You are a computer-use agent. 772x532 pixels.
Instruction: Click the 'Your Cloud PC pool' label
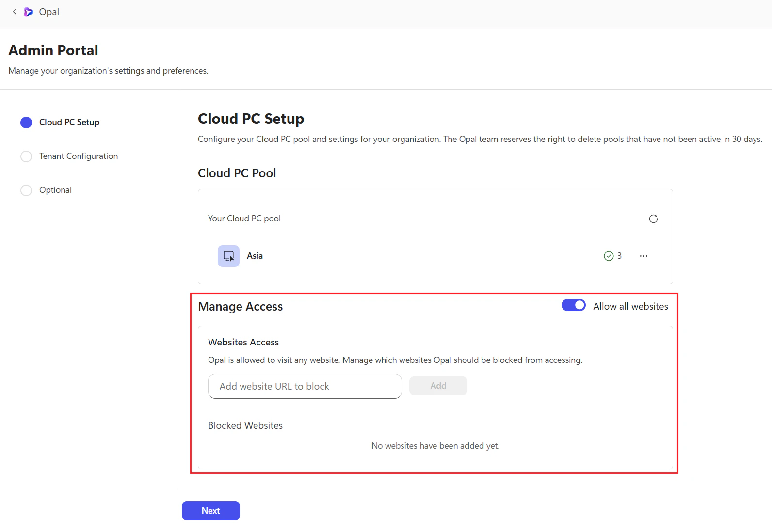pyautogui.click(x=244, y=219)
